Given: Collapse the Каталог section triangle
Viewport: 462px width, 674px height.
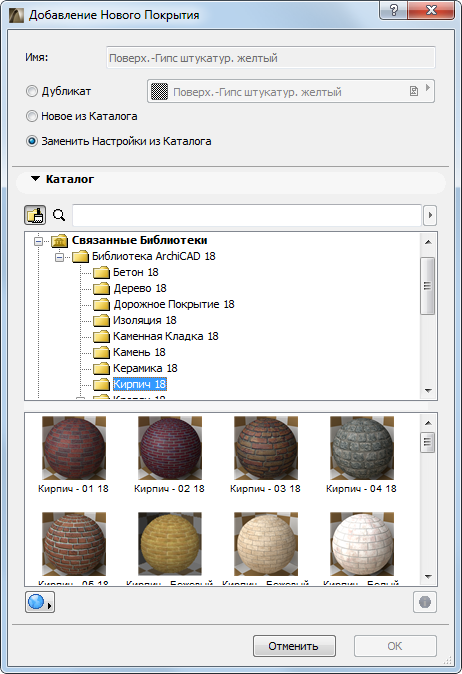Looking at the screenshot, I should tap(35, 179).
